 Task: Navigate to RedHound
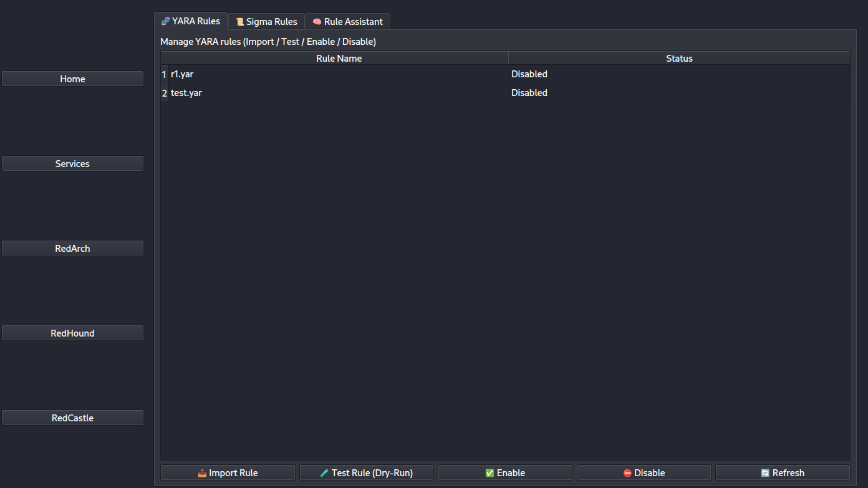(72, 333)
